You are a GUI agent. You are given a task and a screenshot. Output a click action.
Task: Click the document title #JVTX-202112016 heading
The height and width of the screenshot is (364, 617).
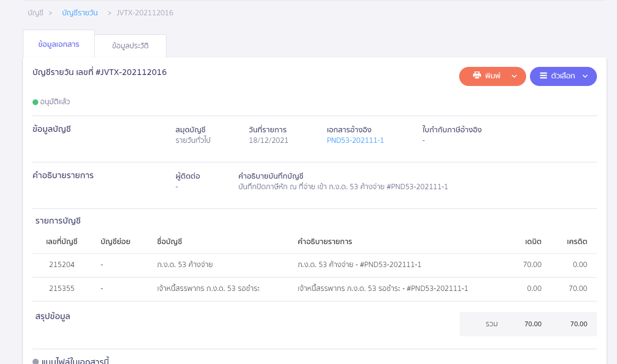pos(99,73)
